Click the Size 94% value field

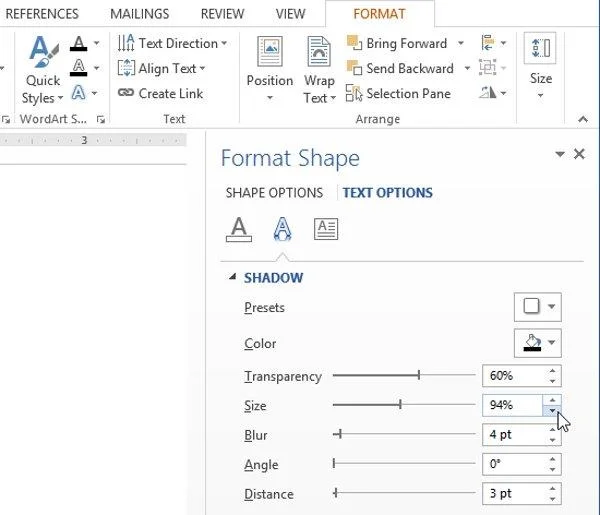pos(513,405)
